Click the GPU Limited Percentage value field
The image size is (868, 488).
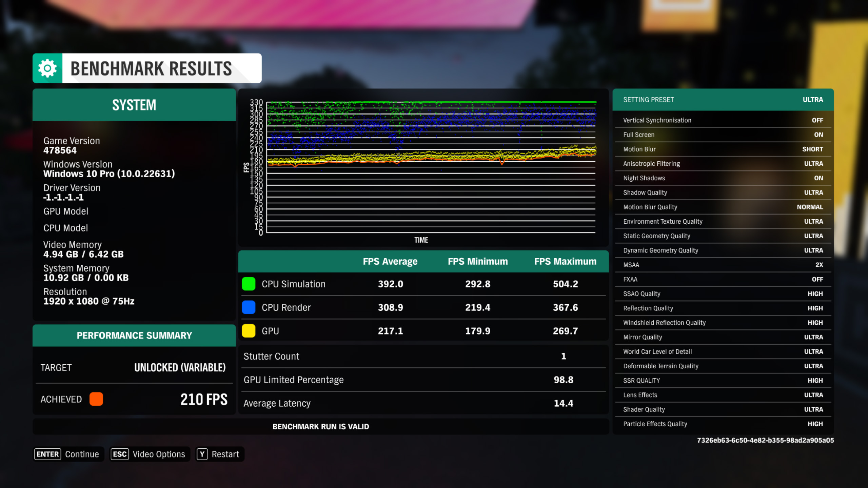[x=562, y=379]
